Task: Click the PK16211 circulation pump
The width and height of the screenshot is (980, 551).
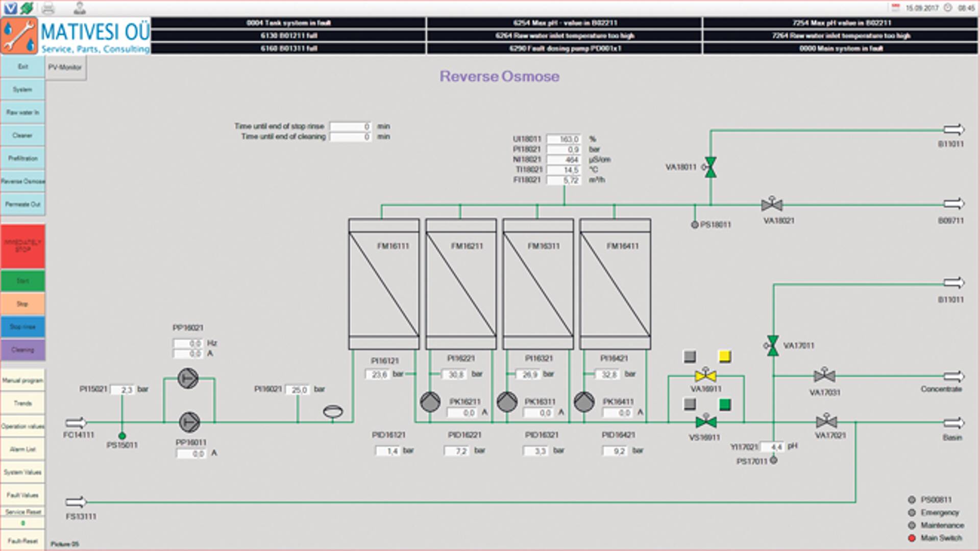Action: point(430,402)
